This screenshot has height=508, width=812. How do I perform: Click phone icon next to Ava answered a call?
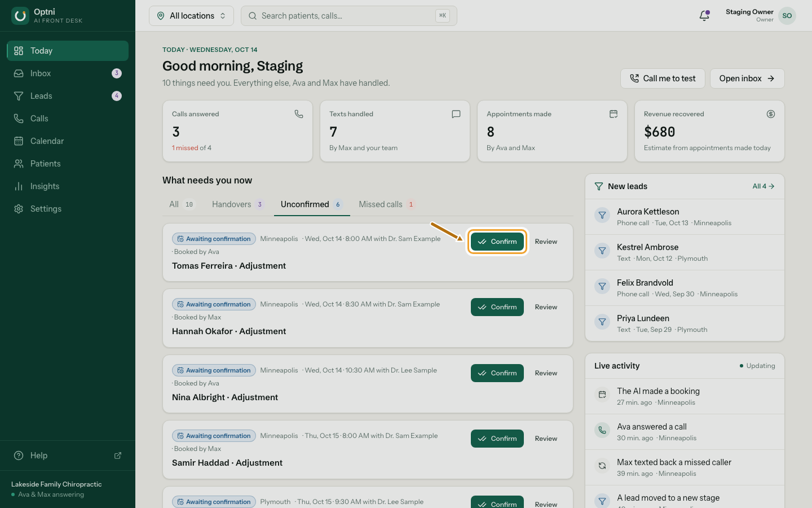[602, 430]
